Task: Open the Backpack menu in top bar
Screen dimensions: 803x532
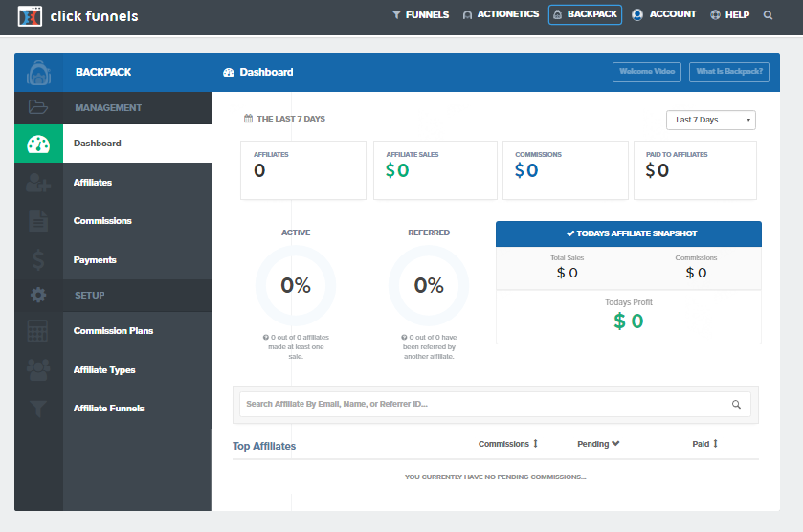Action: pos(586,14)
